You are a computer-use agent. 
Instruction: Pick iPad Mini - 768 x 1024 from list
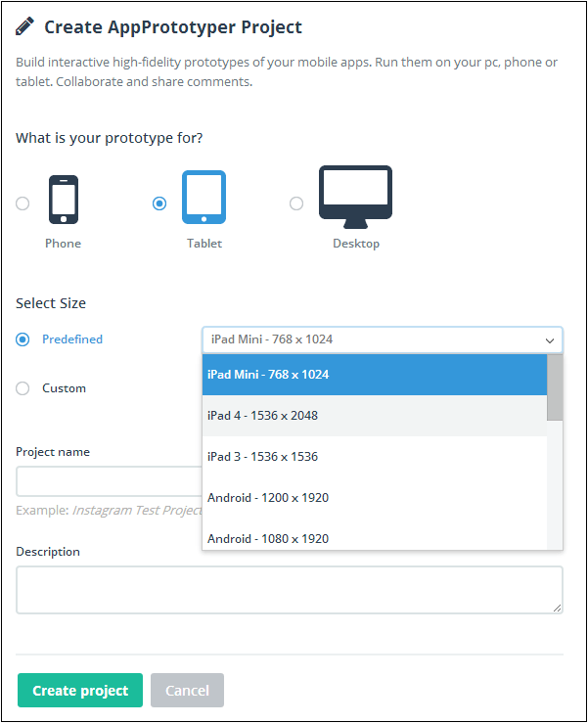(x=375, y=375)
